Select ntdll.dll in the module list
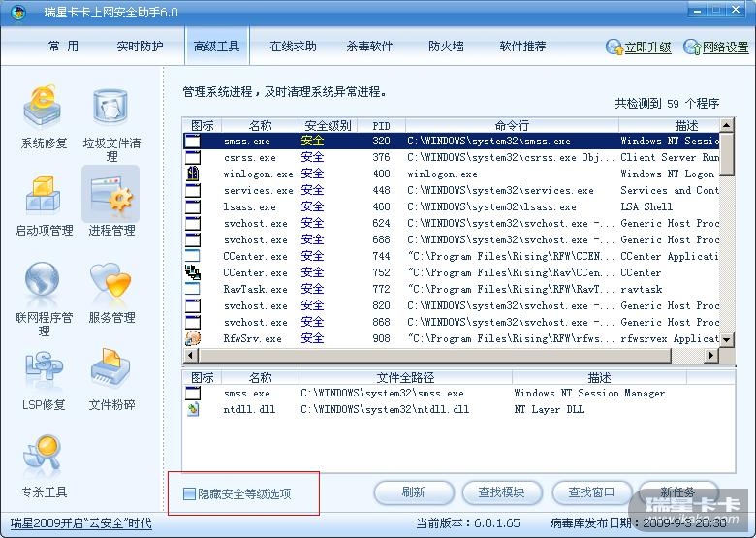Screen dimensions: 756x538 click(249, 410)
